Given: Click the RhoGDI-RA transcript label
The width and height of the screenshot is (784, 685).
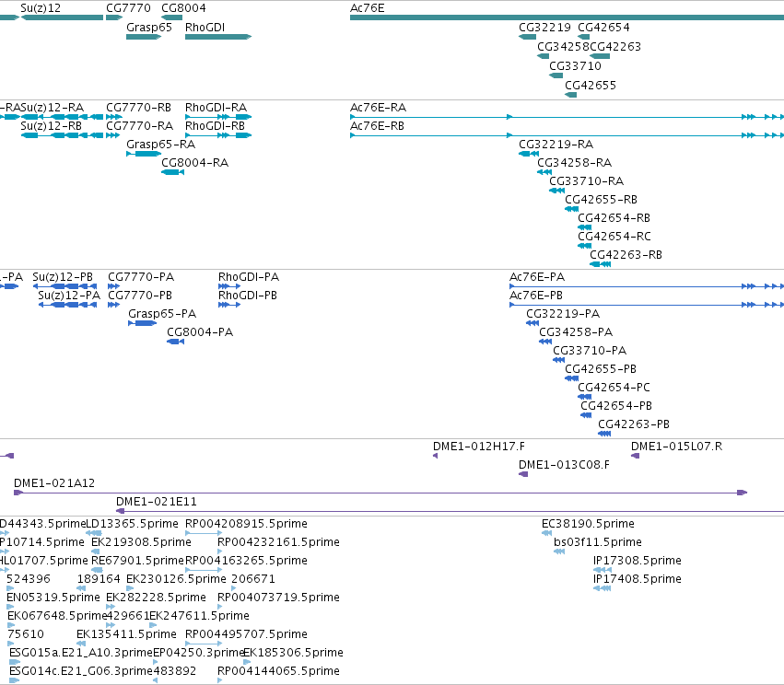Looking at the screenshot, I should (x=216, y=108).
